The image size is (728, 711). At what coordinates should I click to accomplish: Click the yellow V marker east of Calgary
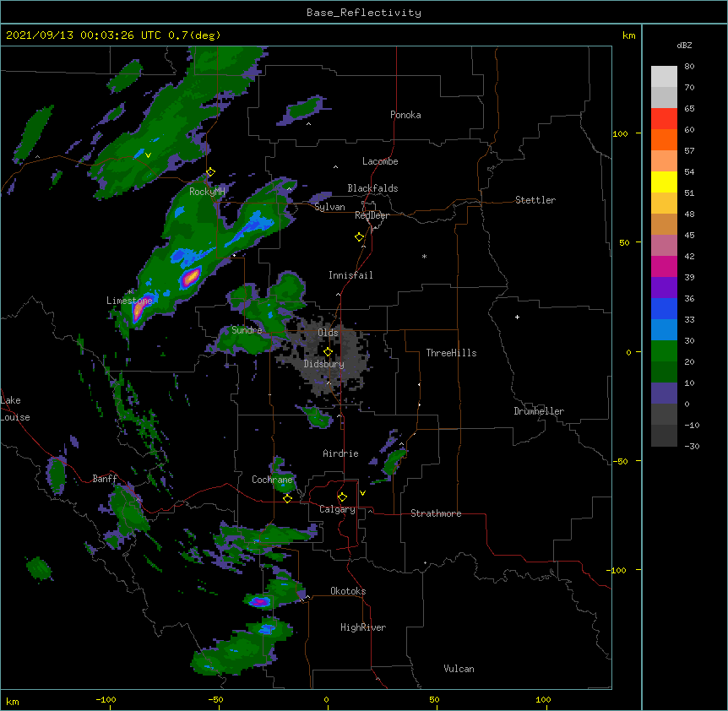pyautogui.click(x=362, y=493)
